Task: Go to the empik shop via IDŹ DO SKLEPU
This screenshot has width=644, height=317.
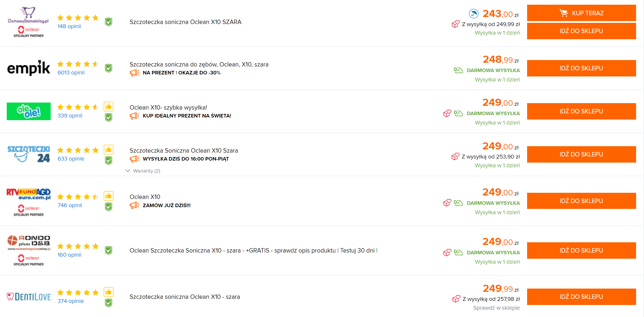Action: pos(581,68)
